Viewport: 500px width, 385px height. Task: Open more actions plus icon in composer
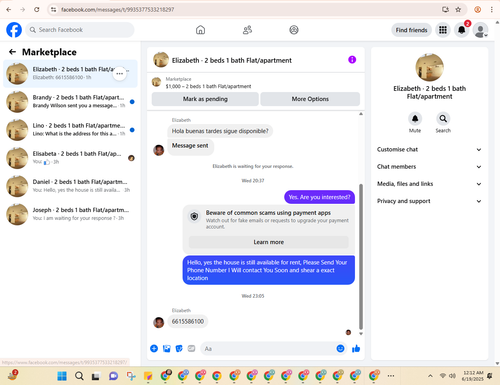(x=154, y=349)
